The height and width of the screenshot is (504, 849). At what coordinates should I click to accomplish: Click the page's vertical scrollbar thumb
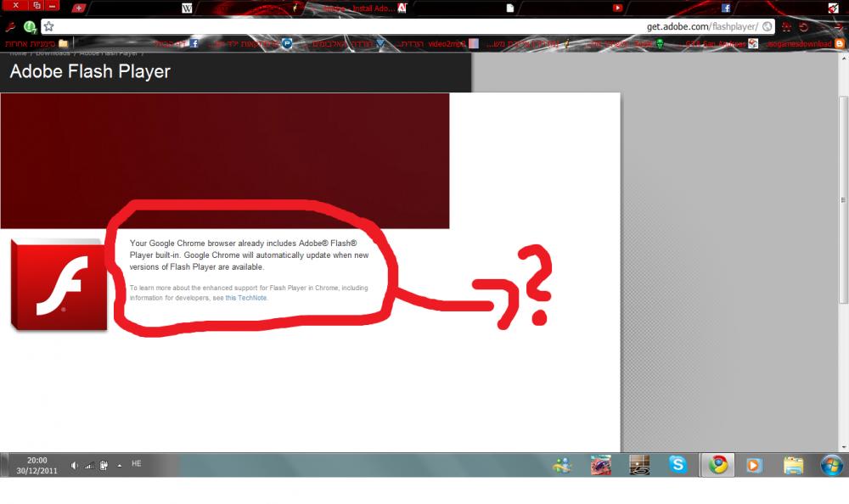tap(843, 199)
